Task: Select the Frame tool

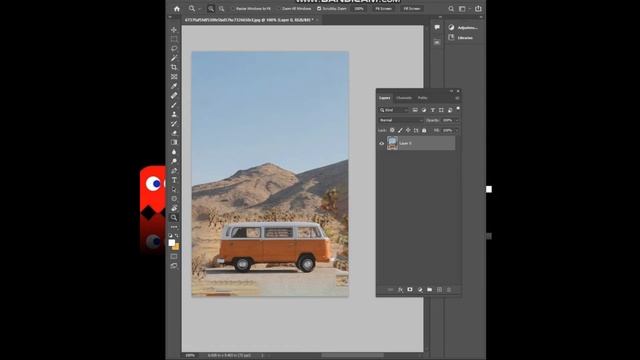Action: pos(174,77)
